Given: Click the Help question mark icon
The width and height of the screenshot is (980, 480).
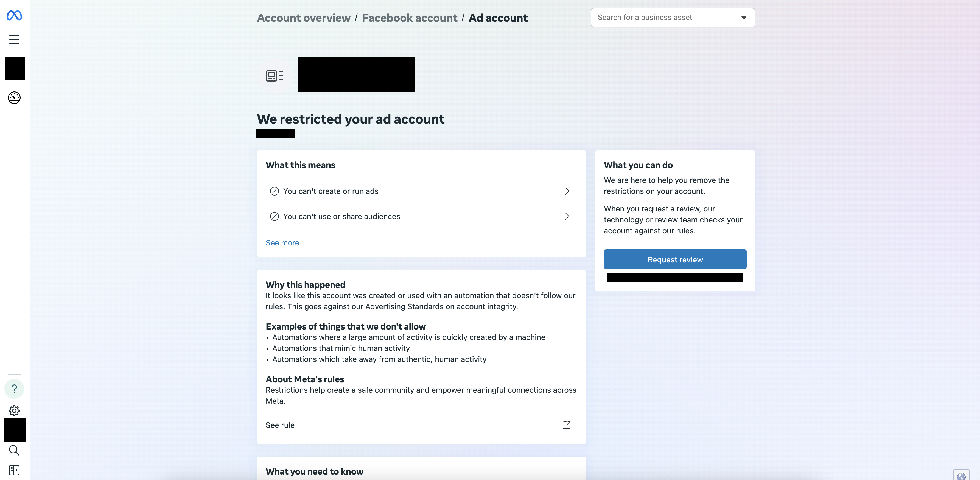Looking at the screenshot, I should coord(14,389).
